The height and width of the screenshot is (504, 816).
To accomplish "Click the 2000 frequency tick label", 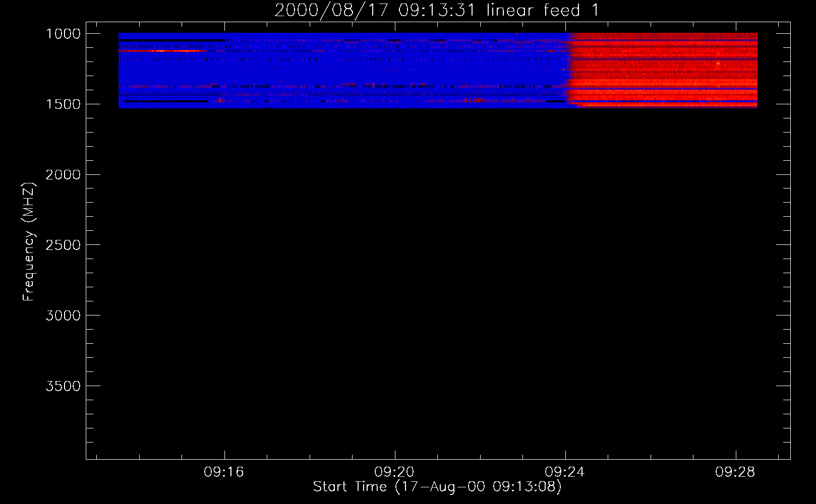I will point(63,175).
